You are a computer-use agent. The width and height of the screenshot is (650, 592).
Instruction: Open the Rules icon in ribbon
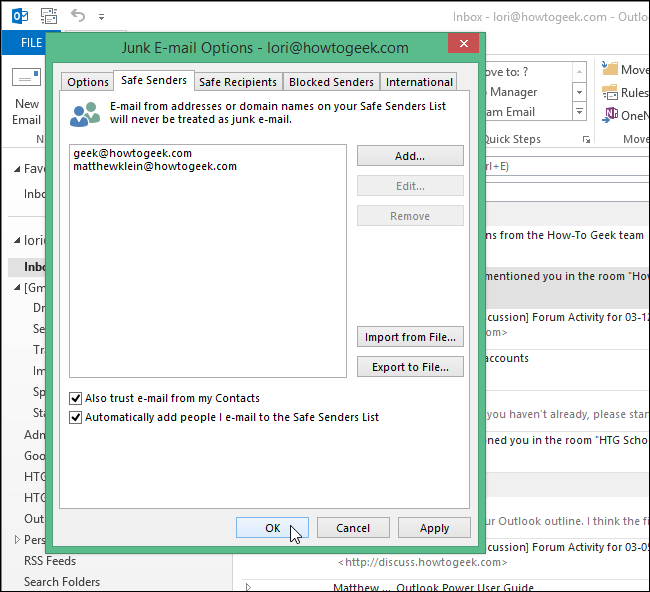(x=610, y=92)
